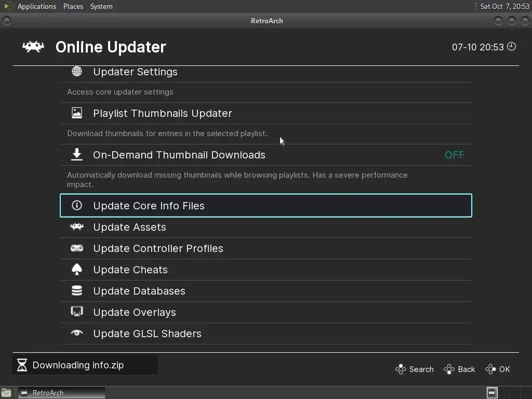Select Update Core Info Files
532x399 pixels.
point(266,206)
